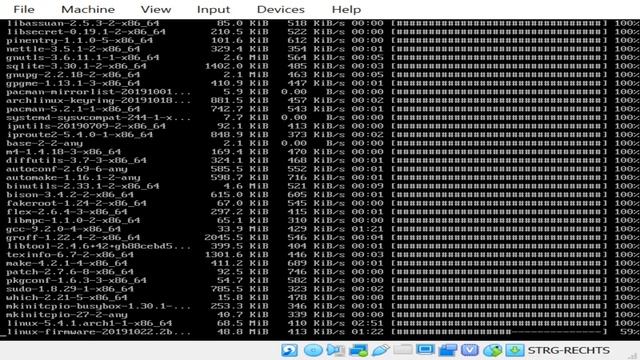Click the automake-1.16.1-2-any package name

(x=73, y=178)
